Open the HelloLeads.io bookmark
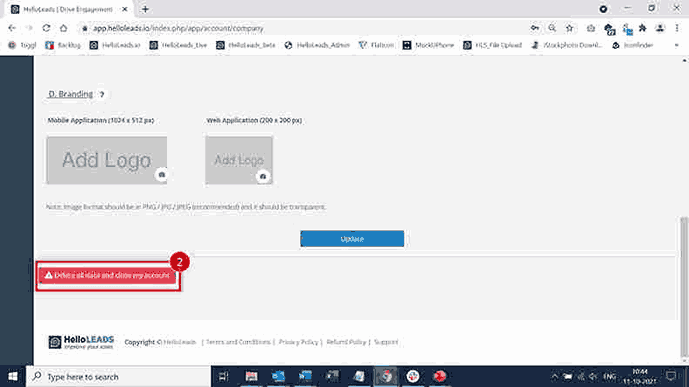The height and width of the screenshot is (387, 689). click(x=115, y=45)
